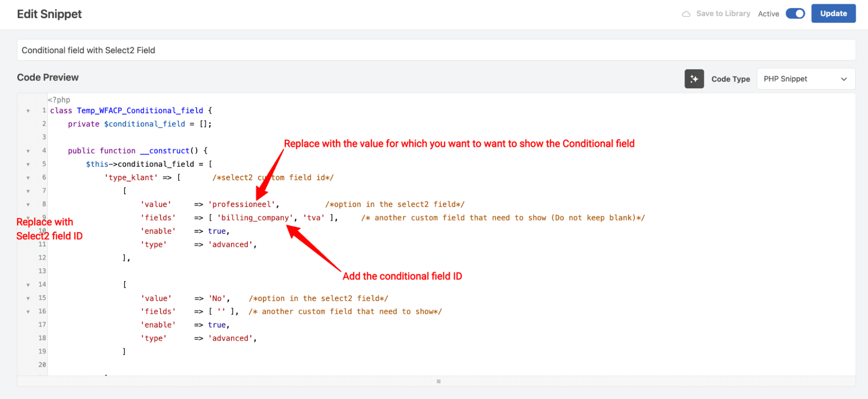Click the AI sparkle icon beside Code Type

(694, 79)
